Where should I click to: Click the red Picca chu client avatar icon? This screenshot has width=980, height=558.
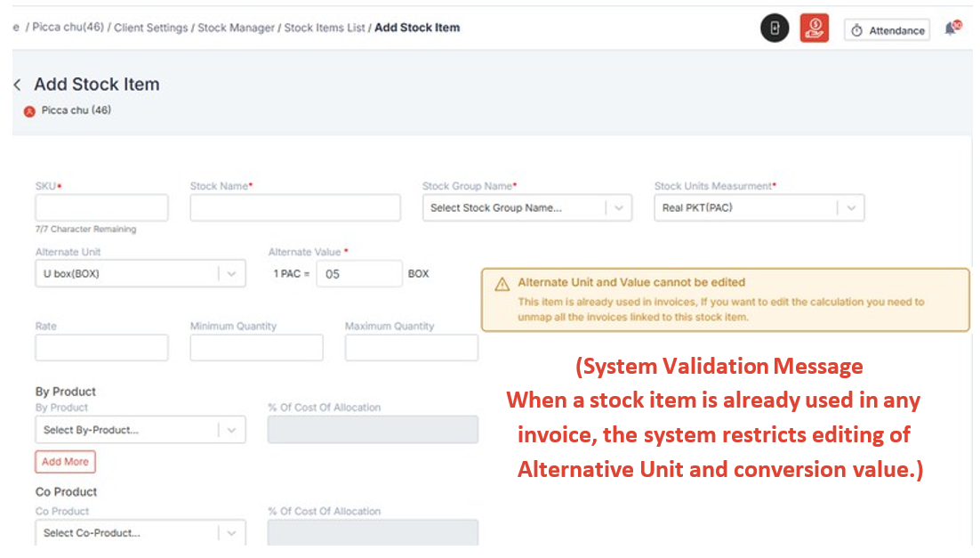pyautogui.click(x=29, y=111)
